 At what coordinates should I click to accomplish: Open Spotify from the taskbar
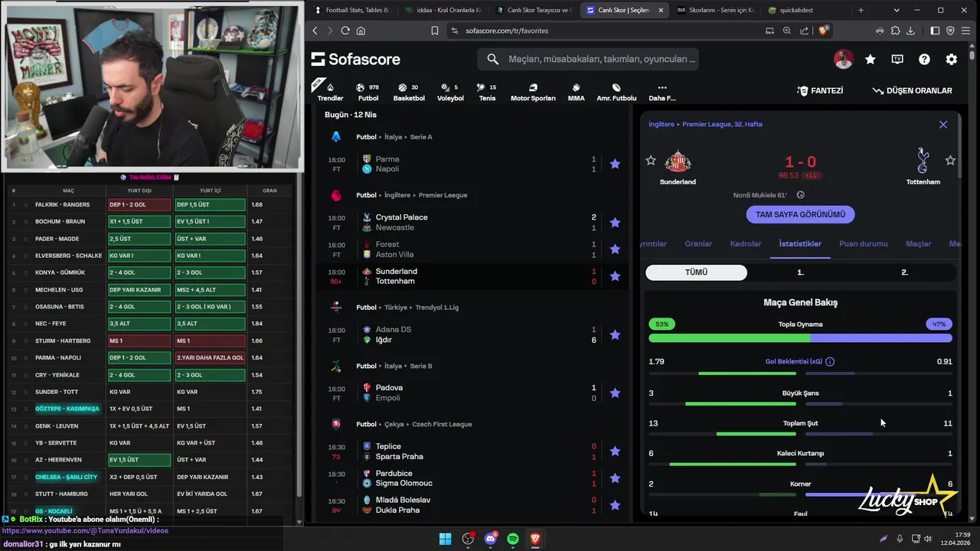pos(513,539)
